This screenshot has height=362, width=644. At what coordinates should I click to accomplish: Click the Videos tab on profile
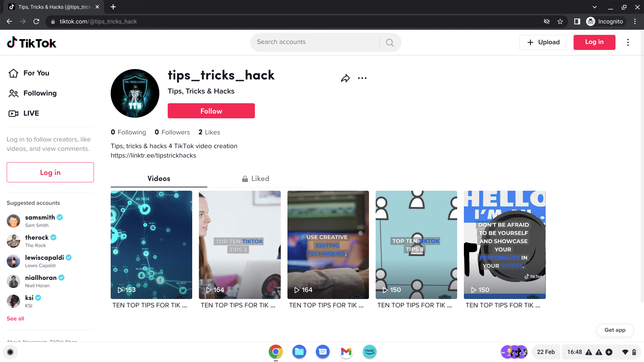tap(159, 179)
